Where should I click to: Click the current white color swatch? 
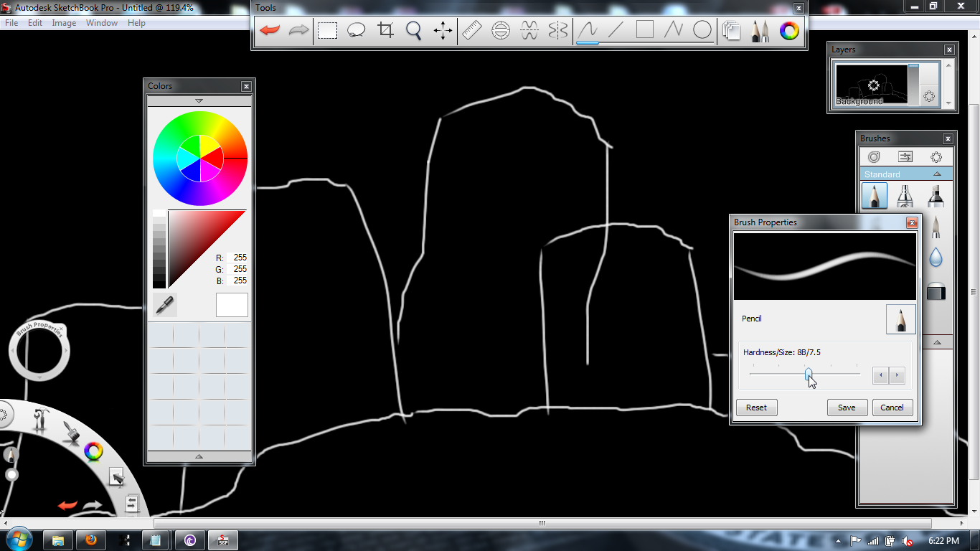point(232,305)
